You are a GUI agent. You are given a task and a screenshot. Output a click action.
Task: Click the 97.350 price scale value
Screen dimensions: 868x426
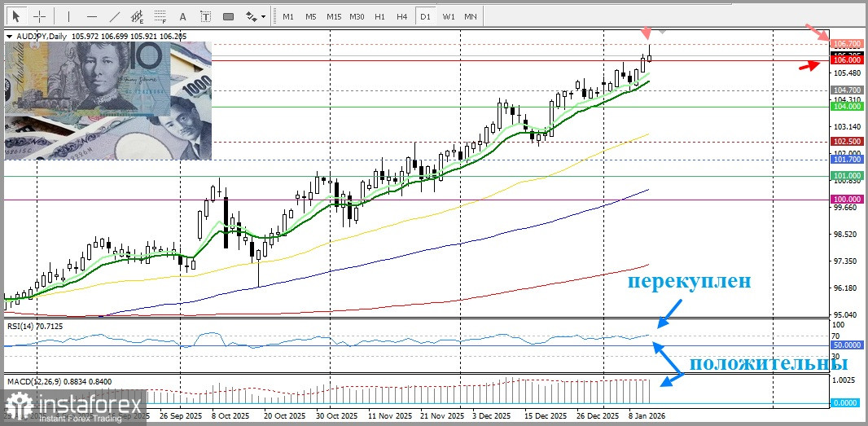click(x=847, y=261)
